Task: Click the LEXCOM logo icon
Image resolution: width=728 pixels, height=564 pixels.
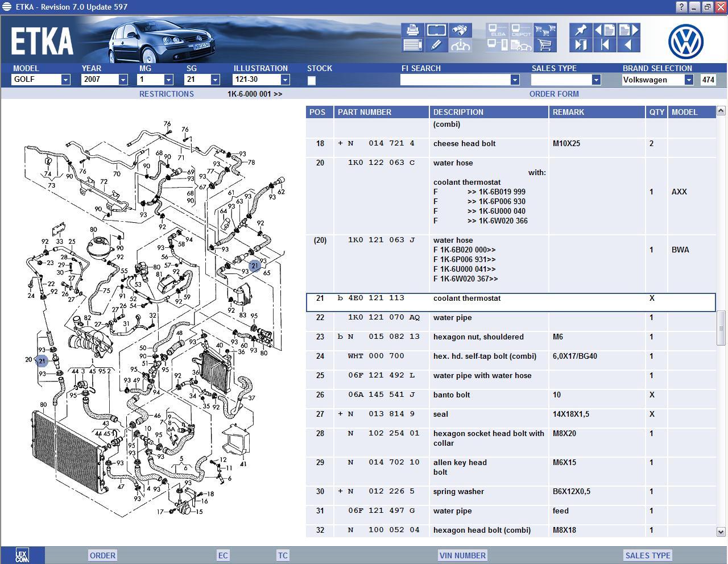Action: tap(22, 555)
